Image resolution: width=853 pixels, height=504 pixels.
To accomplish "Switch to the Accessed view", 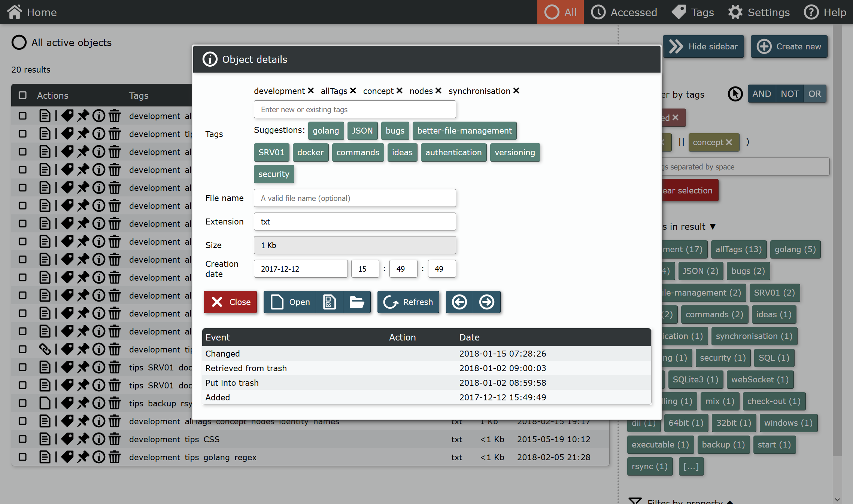I will click(x=624, y=12).
